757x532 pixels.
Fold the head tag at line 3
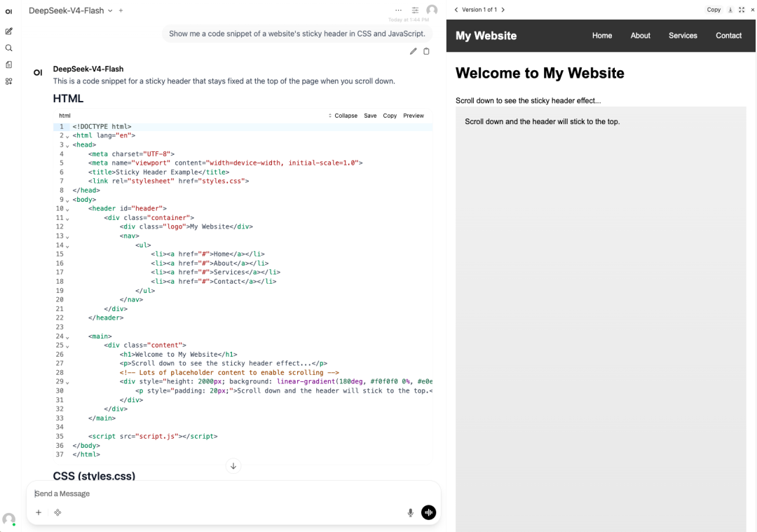coord(67,146)
